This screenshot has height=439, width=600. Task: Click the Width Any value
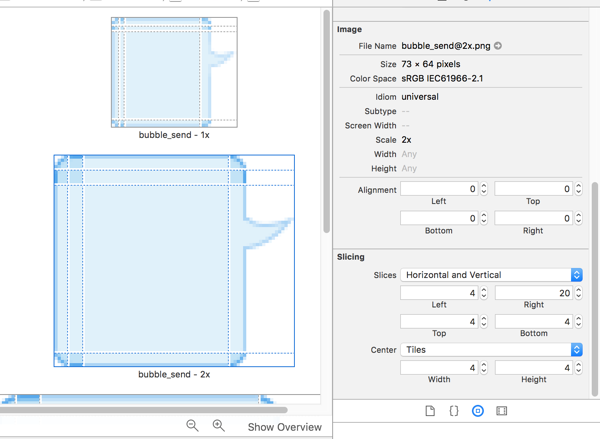pyautogui.click(x=409, y=154)
